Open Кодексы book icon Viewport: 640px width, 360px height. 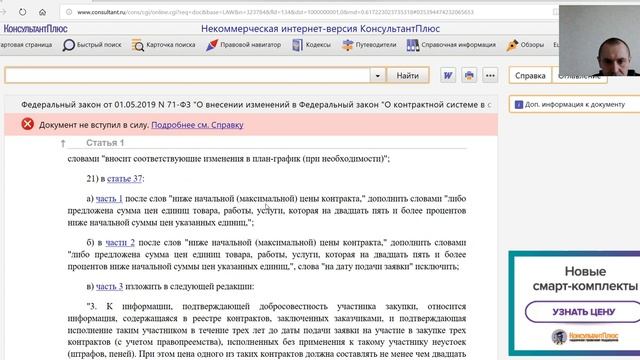pyautogui.click(x=298, y=45)
